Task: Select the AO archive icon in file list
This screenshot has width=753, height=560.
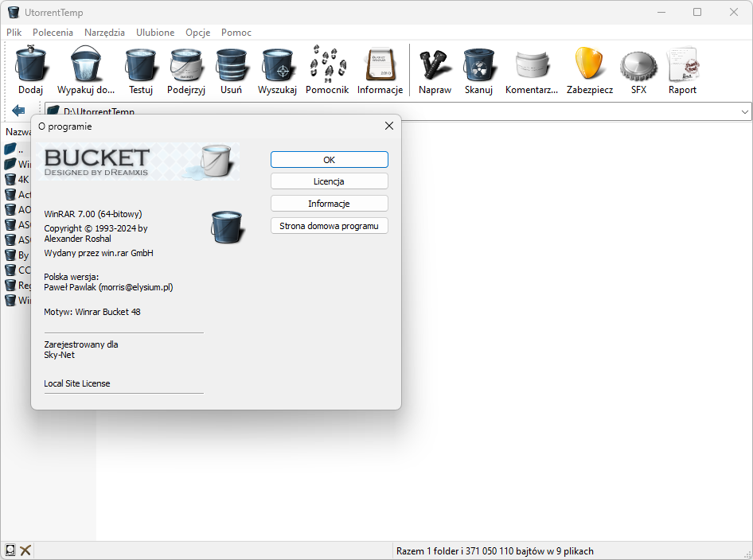Action: (x=10, y=210)
